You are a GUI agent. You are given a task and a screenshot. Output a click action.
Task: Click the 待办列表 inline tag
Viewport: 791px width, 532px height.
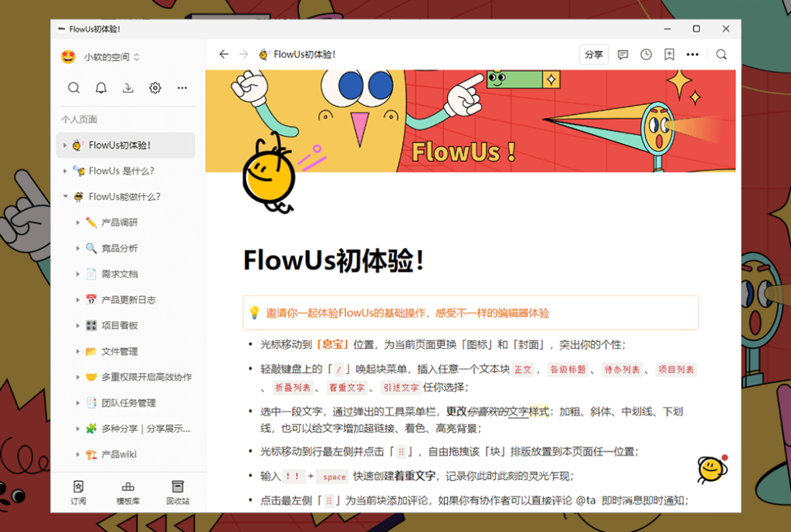622,370
